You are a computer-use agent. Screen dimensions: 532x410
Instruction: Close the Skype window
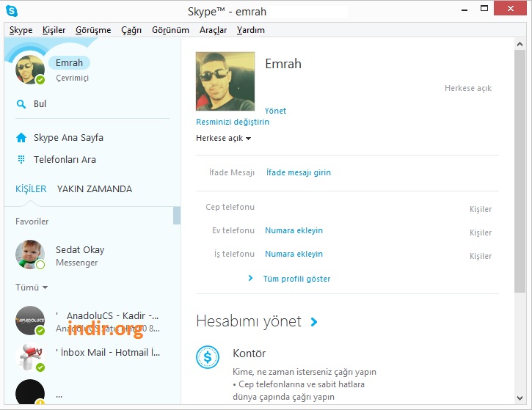point(511,9)
